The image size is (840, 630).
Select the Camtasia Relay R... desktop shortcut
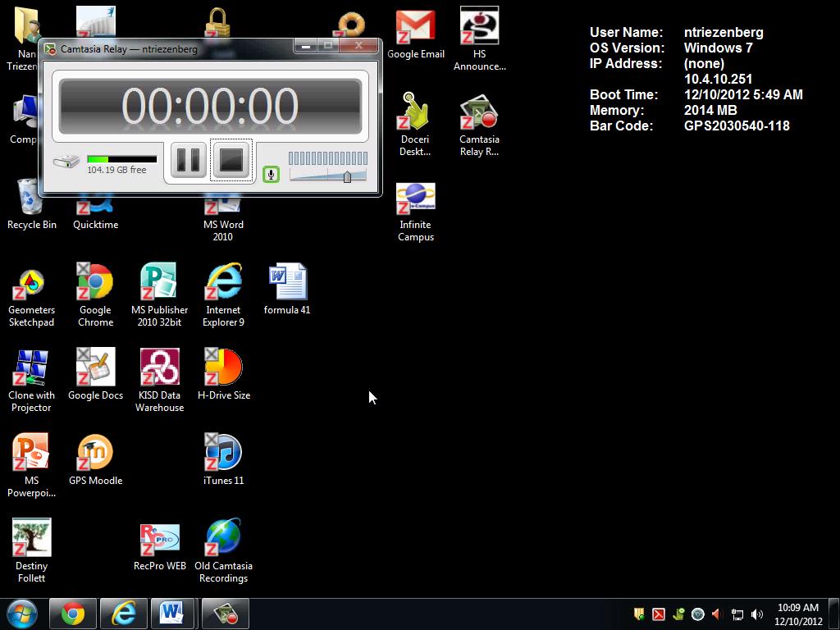(479, 126)
